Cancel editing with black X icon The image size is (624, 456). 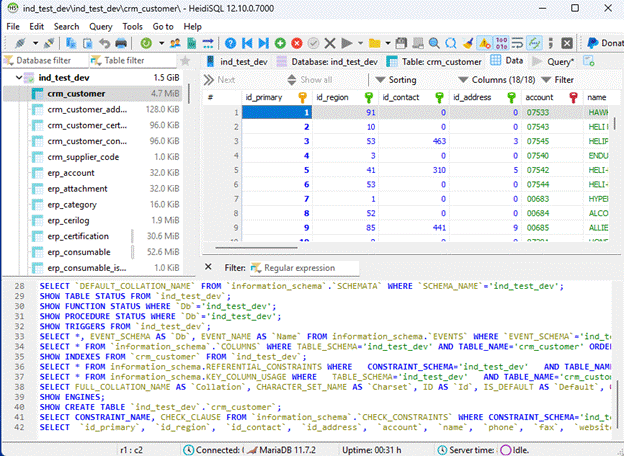(x=330, y=43)
